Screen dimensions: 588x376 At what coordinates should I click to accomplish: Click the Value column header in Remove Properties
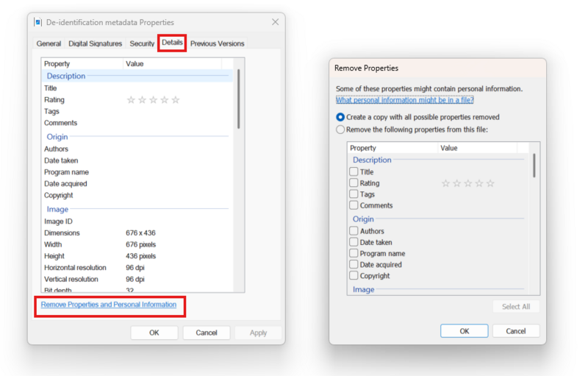pyautogui.click(x=477, y=148)
